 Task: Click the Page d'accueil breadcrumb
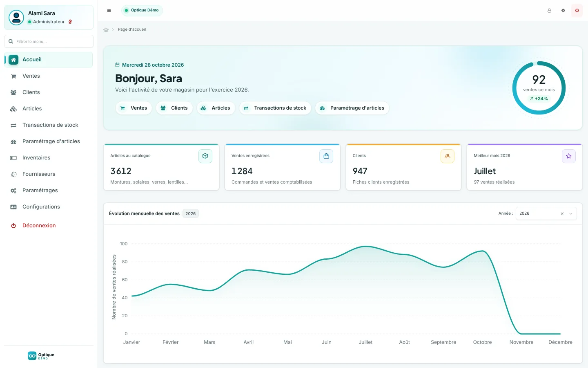pyautogui.click(x=132, y=29)
